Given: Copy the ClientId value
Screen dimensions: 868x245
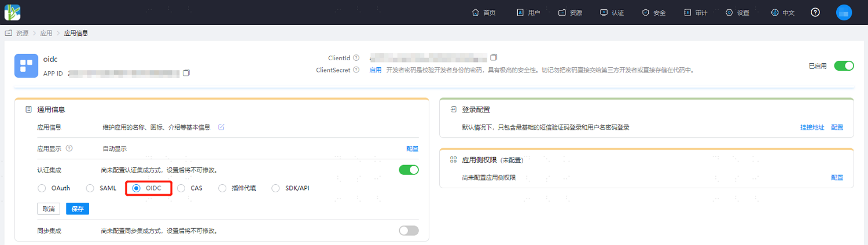Looking at the screenshot, I should point(494,57).
